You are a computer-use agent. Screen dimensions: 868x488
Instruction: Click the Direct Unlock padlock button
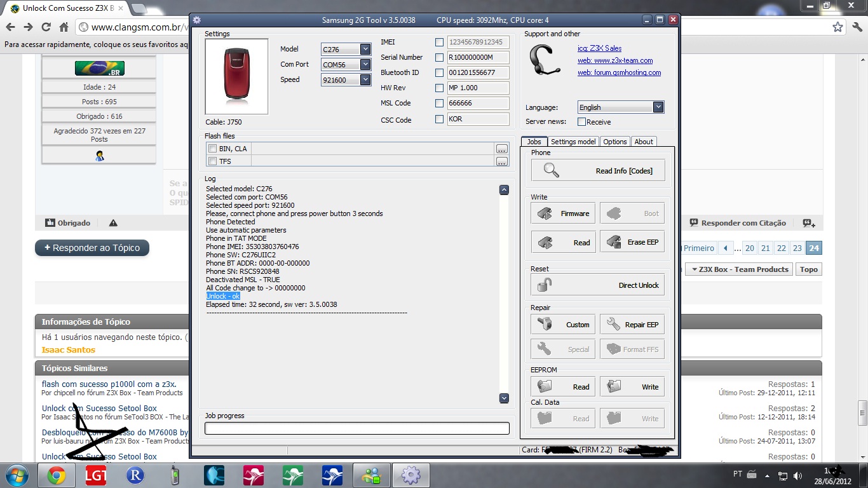598,285
